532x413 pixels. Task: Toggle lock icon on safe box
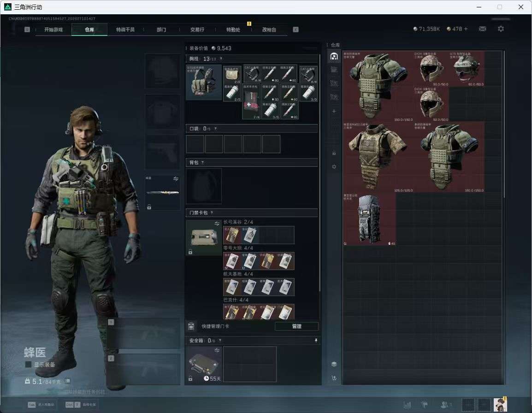(190, 378)
